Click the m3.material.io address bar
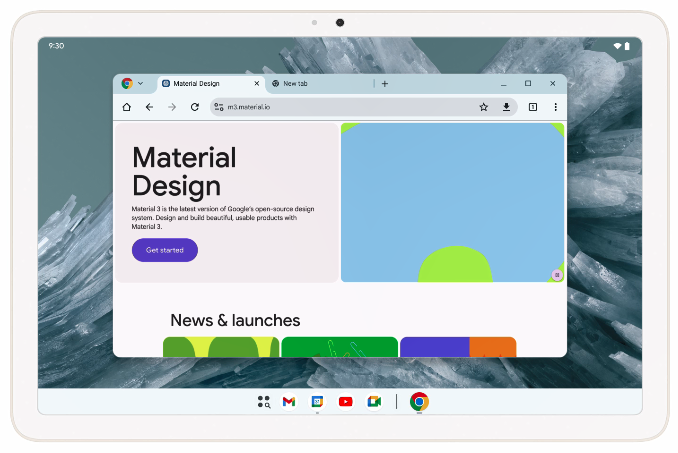The image size is (678, 453). coord(340,107)
